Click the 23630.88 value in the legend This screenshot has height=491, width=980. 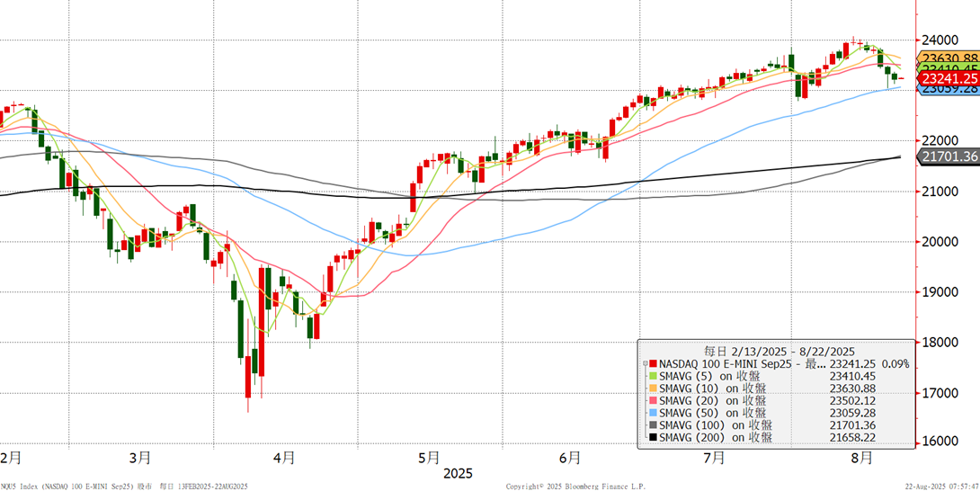point(851,388)
